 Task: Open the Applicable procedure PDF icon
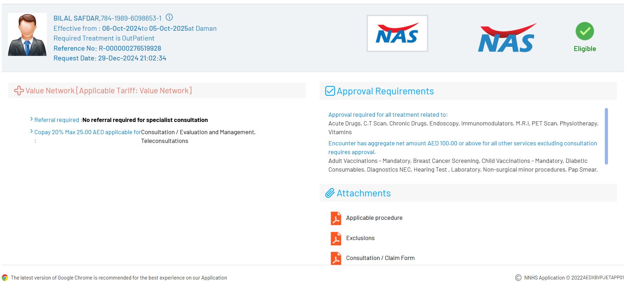pos(336,218)
